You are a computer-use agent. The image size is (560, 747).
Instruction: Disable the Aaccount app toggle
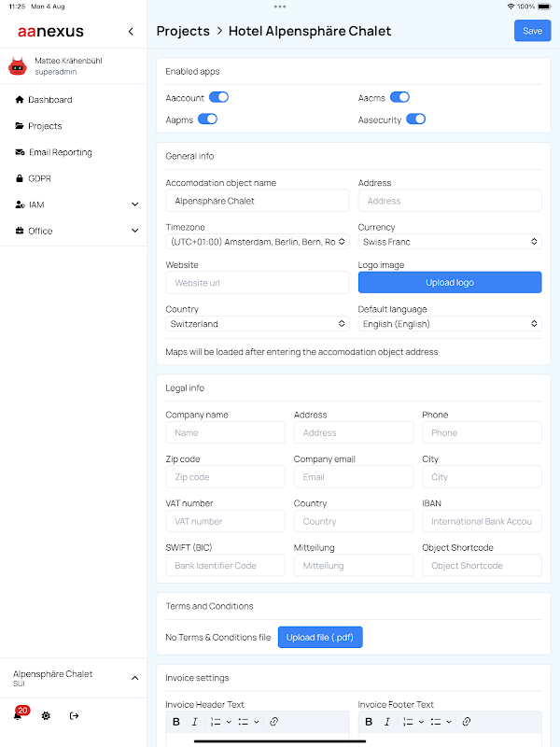pos(218,97)
